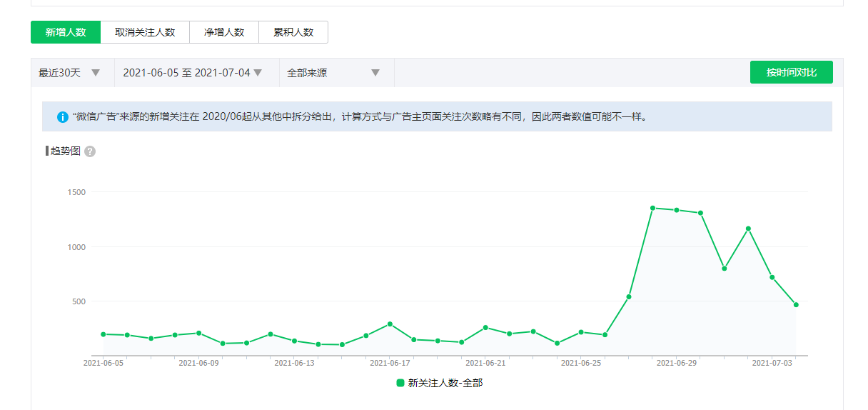
Task: Switch to the 新增人数 tab
Action: 66,32
